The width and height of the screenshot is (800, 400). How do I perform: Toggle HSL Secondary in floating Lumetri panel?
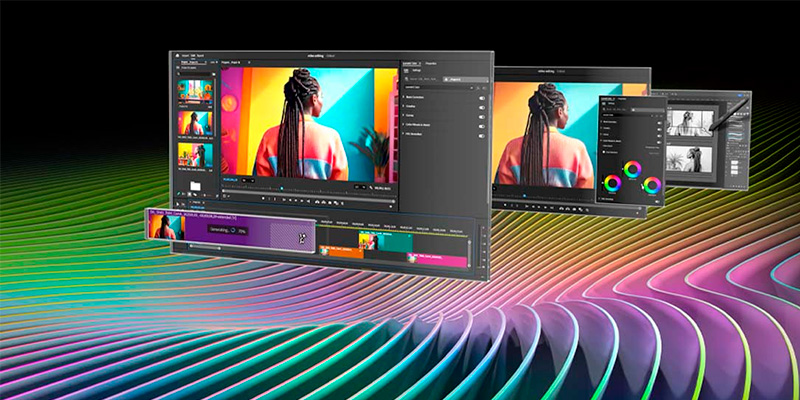tap(657, 202)
